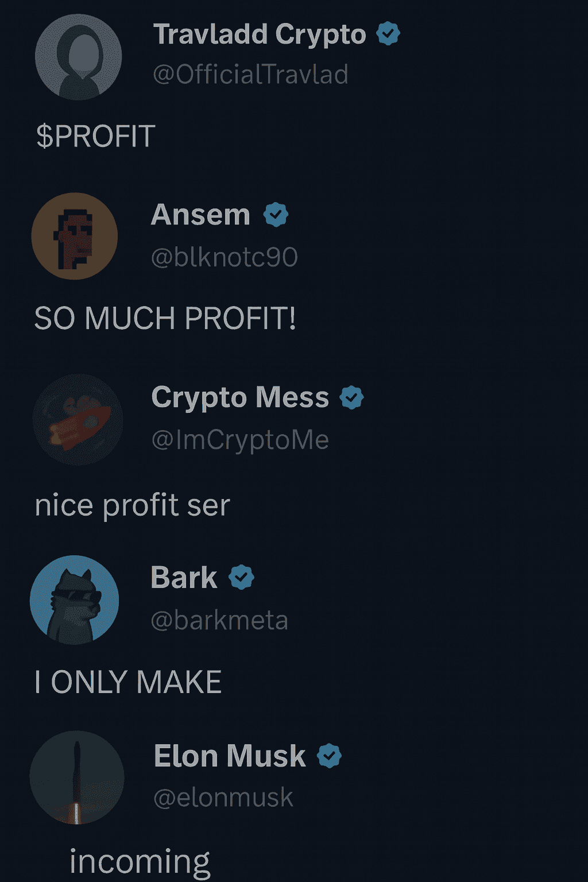Click verified badge next to Travladd Crypto
The width and height of the screenshot is (588, 882).
(388, 33)
